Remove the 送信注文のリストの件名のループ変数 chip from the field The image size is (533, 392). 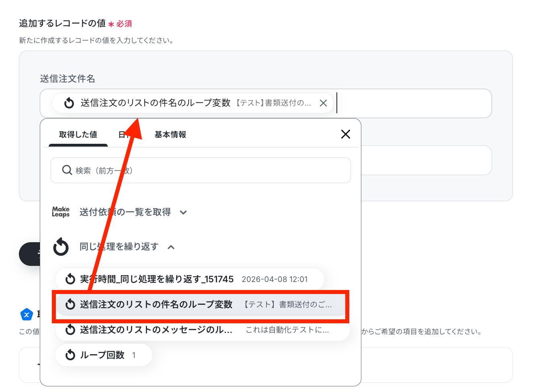(x=323, y=103)
